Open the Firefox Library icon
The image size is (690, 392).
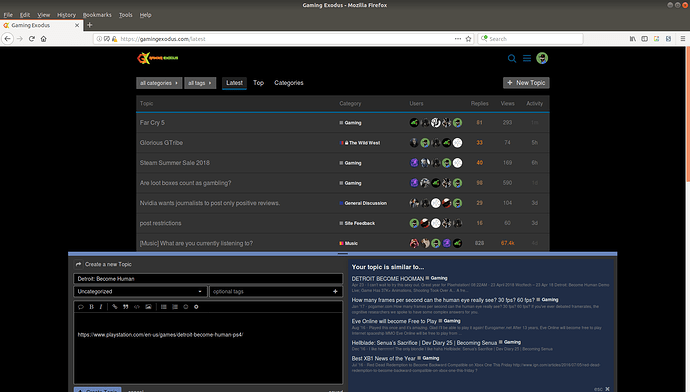[633, 39]
